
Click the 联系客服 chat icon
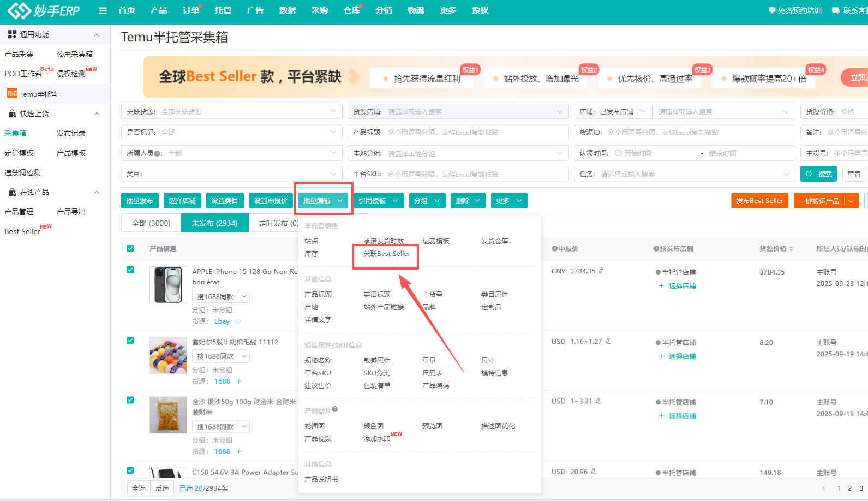pyautogui.click(x=836, y=10)
